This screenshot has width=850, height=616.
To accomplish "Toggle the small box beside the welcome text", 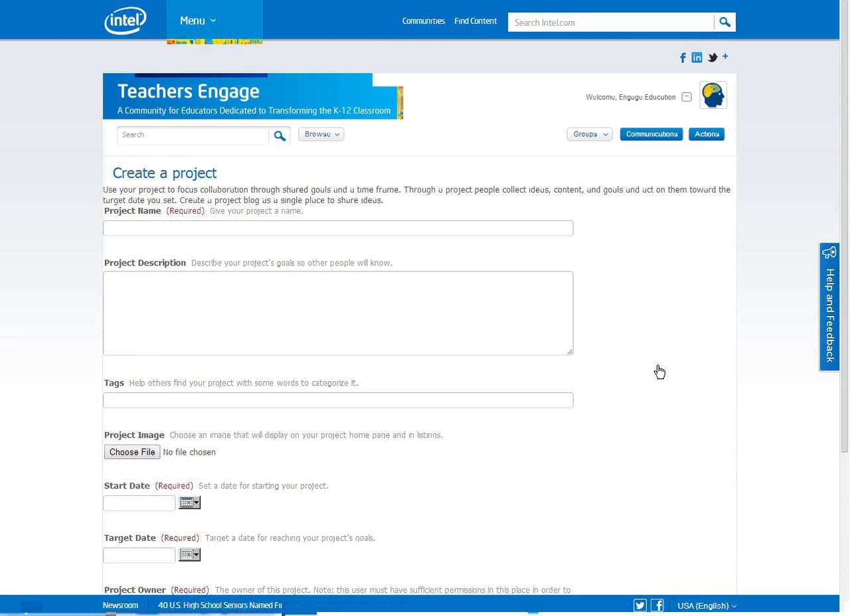I will pos(687,97).
